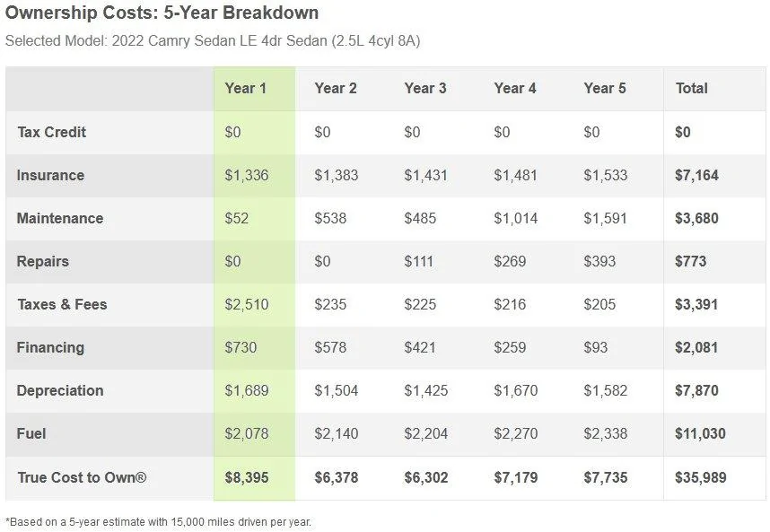Click the Repairs row label
Image resolution: width=770 pixels, height=532 pixels.
pos(43,261)
